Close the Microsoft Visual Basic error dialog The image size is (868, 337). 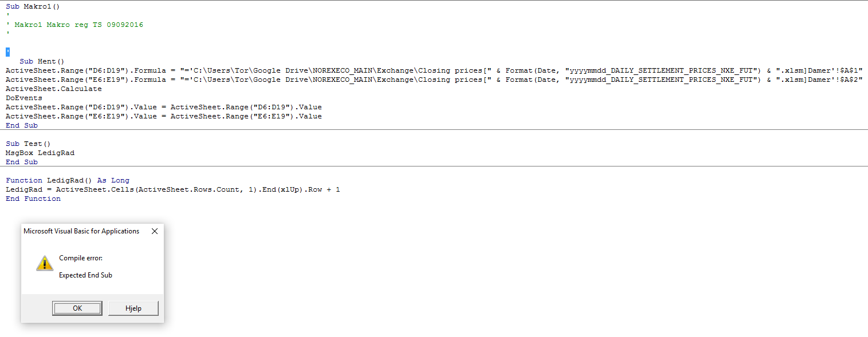coord(155,231)
